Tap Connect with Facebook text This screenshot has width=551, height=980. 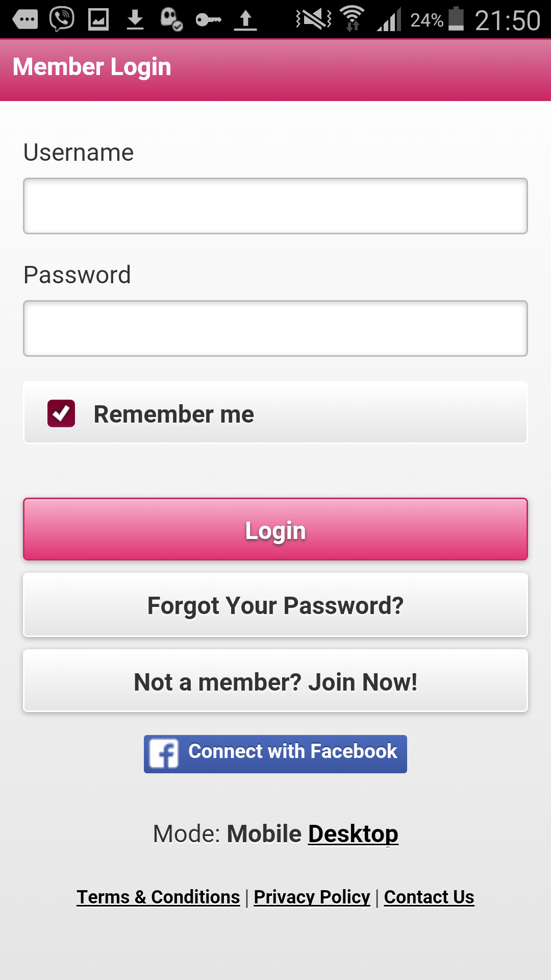click(x=292, y=751)
